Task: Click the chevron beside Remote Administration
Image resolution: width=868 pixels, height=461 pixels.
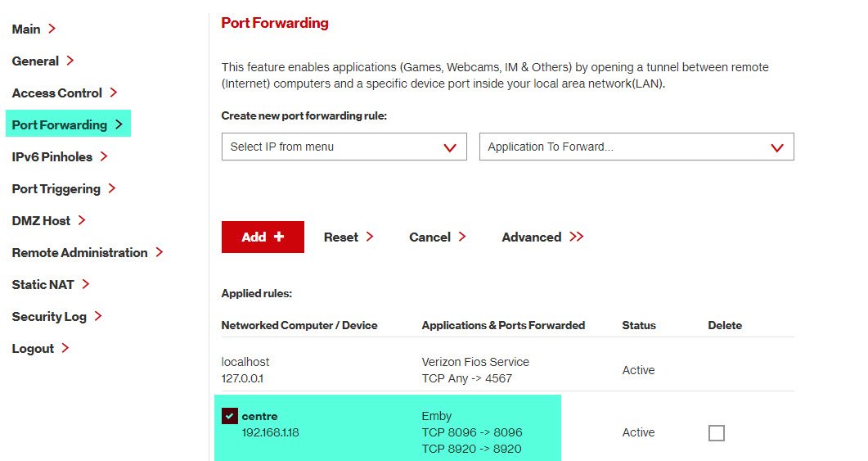Action: click(160, 252)
